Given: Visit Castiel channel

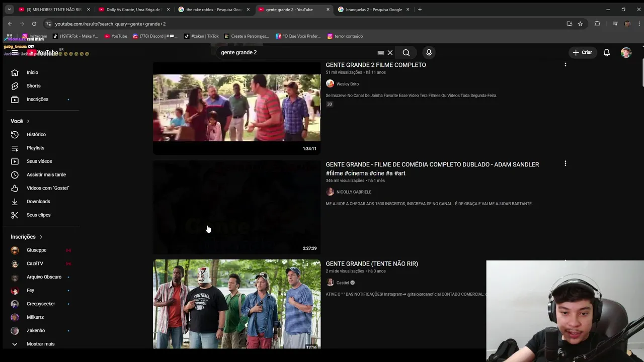Looking at the screenshot, I should tap(343, 283).
